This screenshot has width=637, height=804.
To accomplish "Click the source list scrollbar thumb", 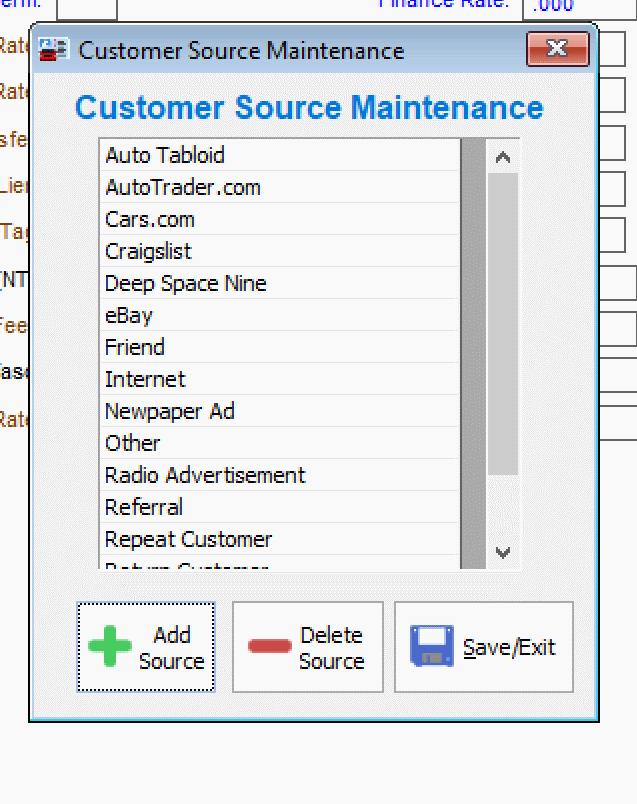I will pyautogui.click(x=503, y=324).
